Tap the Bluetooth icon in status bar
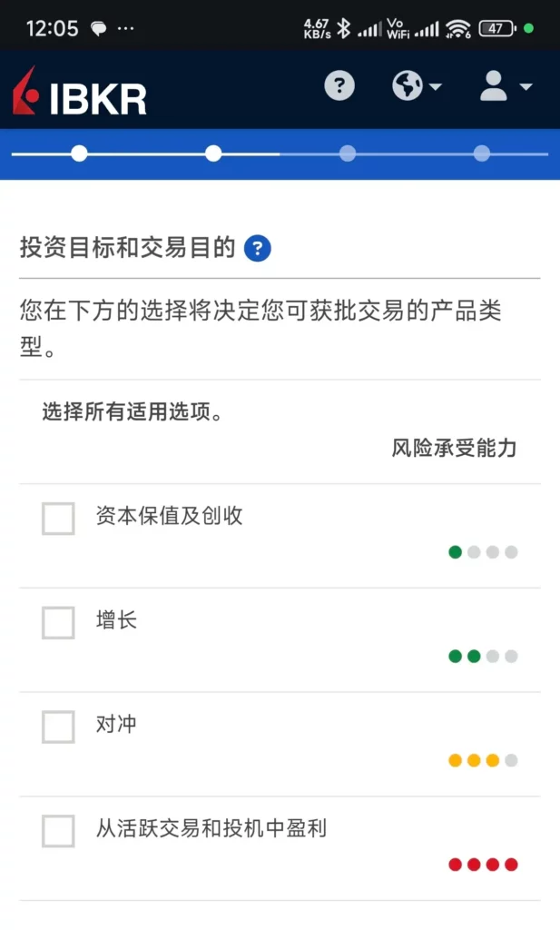This screenshot has width=560, height=930. 343,28
